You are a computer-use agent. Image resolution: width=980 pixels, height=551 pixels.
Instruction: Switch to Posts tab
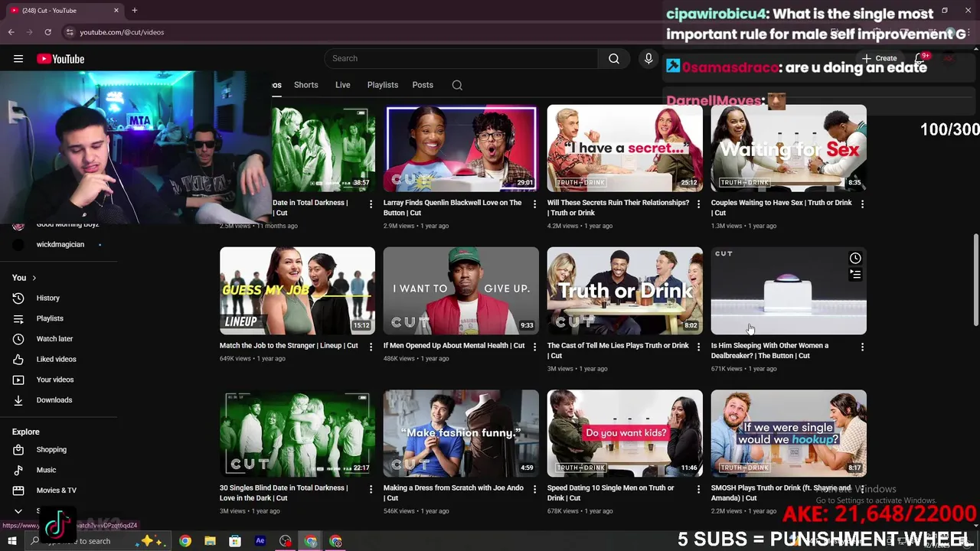tap(423, 85)
